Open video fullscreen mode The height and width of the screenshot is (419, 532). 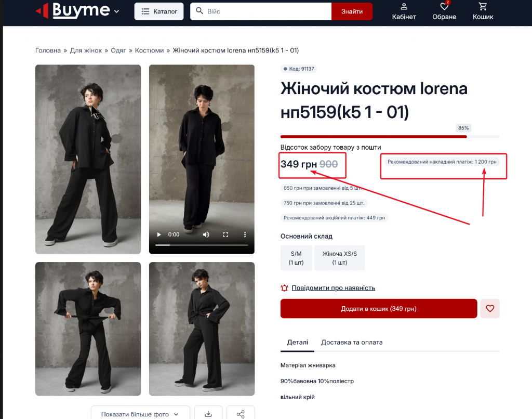coord(225,234)
